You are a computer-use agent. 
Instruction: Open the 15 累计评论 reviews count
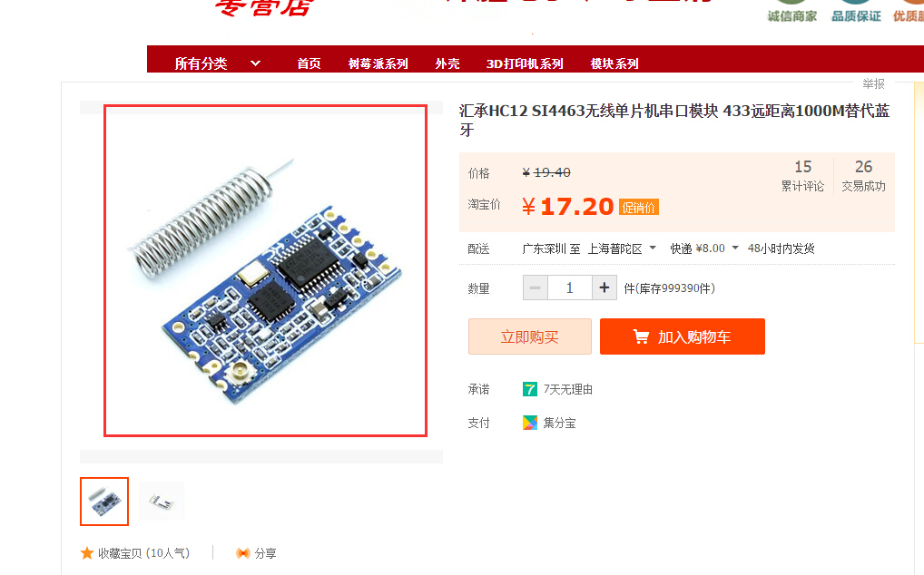[x=802, y=175]
